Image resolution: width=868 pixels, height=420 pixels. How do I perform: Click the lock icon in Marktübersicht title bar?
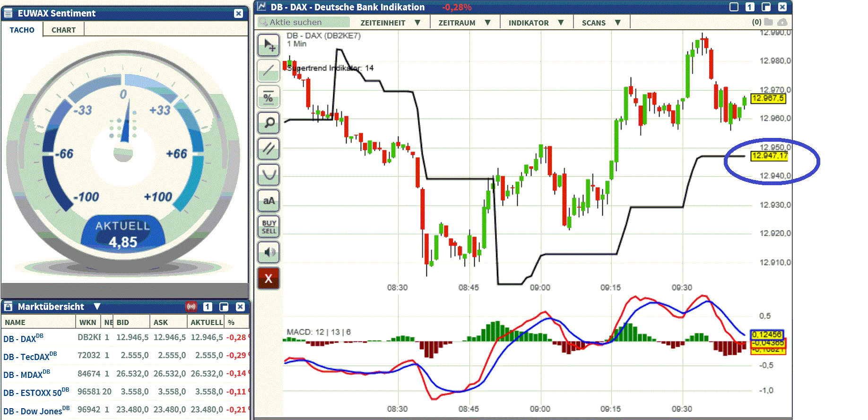pos(8,307)
